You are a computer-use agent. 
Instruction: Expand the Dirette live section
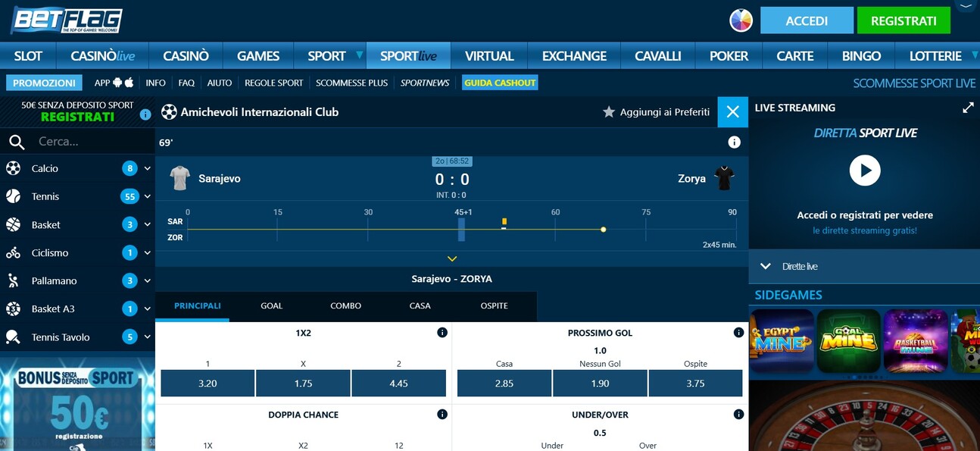click(x=766, y=266)
